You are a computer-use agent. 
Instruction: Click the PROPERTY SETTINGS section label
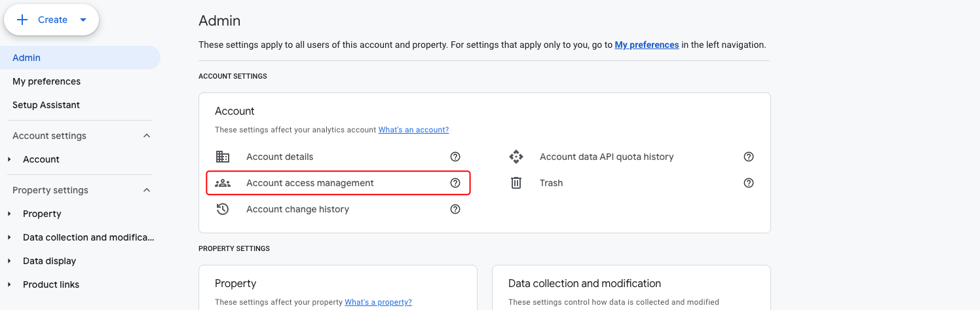[234, 249]
